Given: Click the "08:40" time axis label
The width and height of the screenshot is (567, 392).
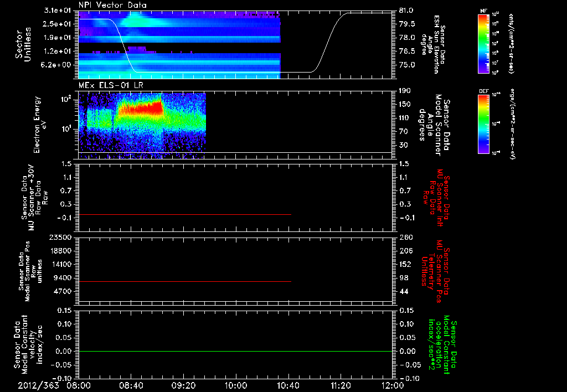Looking at the screenshot, I should 131,385.
